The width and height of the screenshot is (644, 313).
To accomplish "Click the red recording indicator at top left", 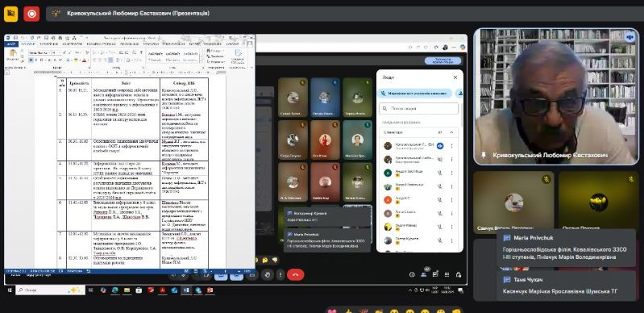I will pos(31,14).
